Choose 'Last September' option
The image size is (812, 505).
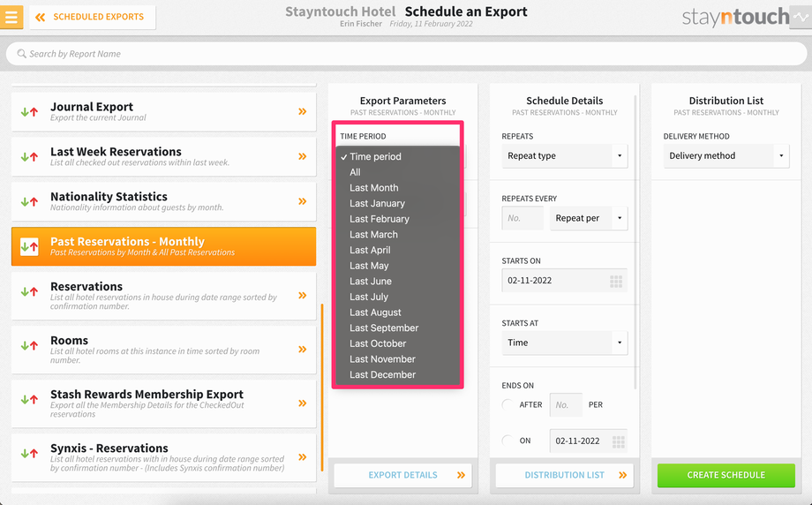(x=398, y=328)
